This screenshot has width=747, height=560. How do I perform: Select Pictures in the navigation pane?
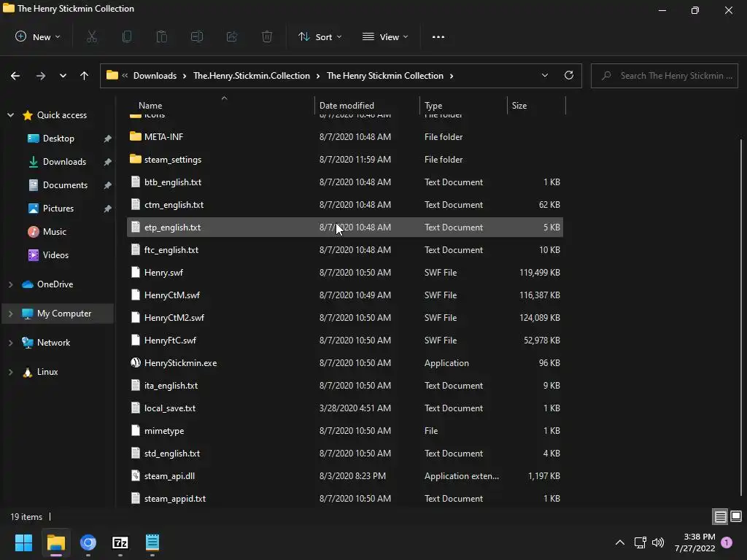[58, 209]
